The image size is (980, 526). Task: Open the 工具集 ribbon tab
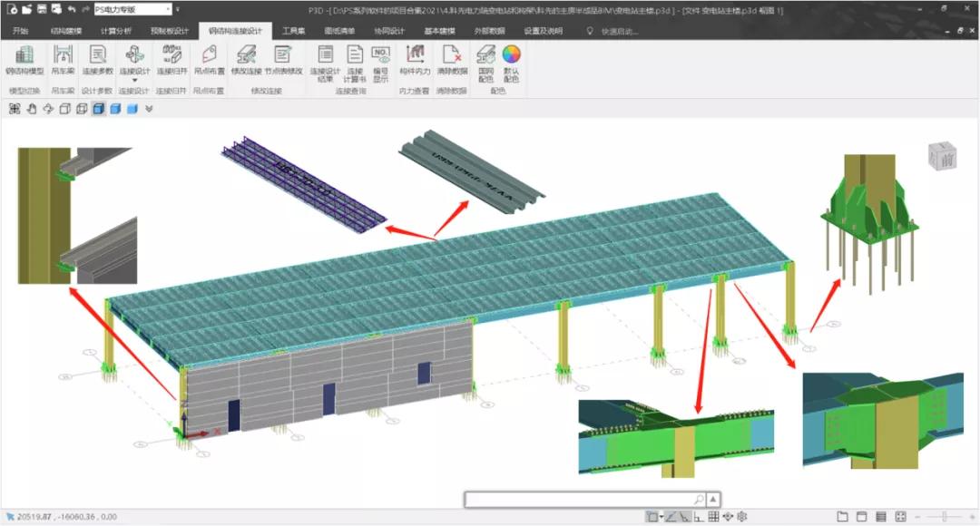pos(294,31)
